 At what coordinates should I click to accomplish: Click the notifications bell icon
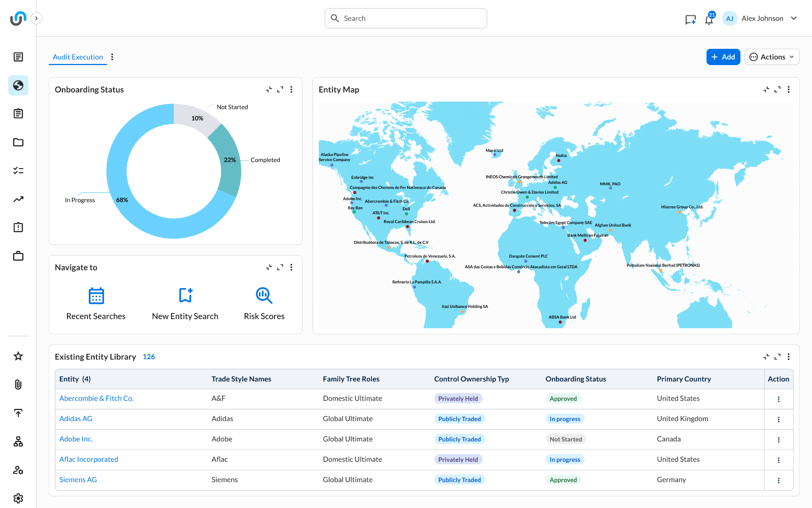pyautogui.click(x=709, y=19)
